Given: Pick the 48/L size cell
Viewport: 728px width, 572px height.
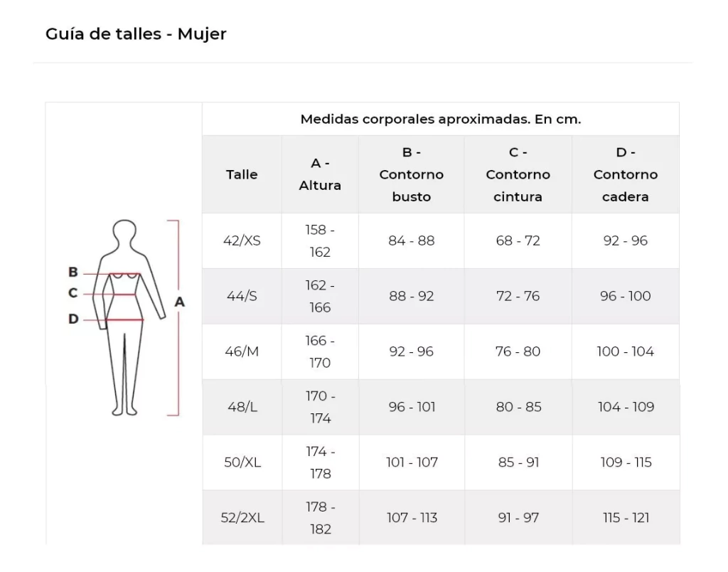Looking at the screenshot, I should (242, 407).
